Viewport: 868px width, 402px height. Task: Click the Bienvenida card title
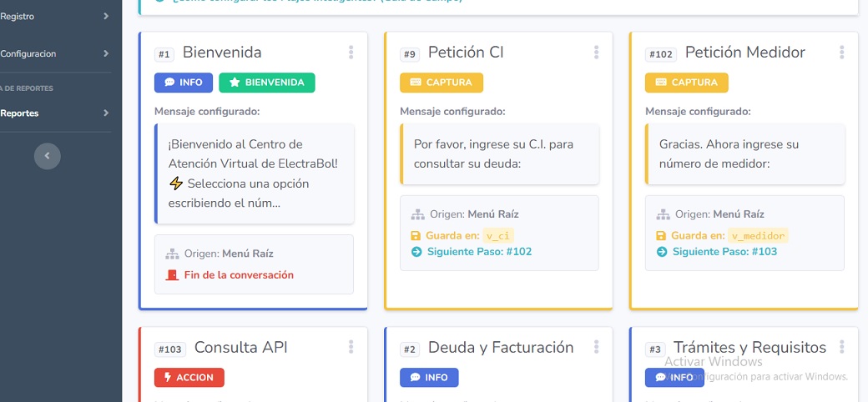222,53
